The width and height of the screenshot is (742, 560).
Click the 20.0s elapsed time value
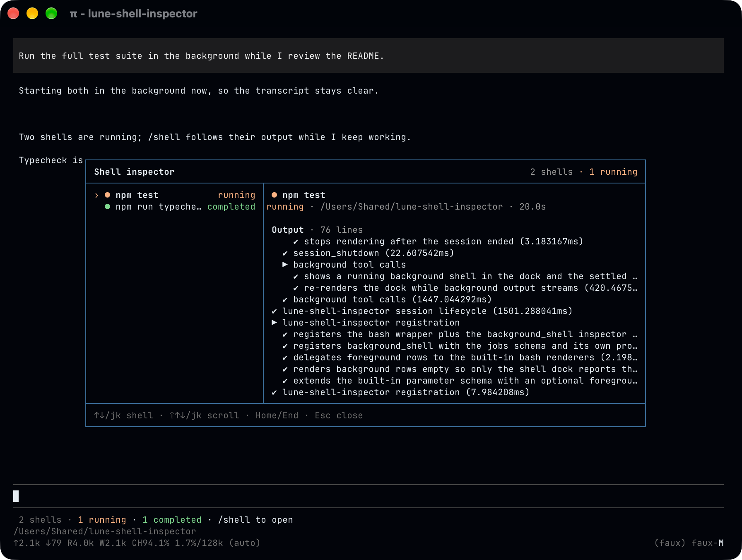(532, 207)
